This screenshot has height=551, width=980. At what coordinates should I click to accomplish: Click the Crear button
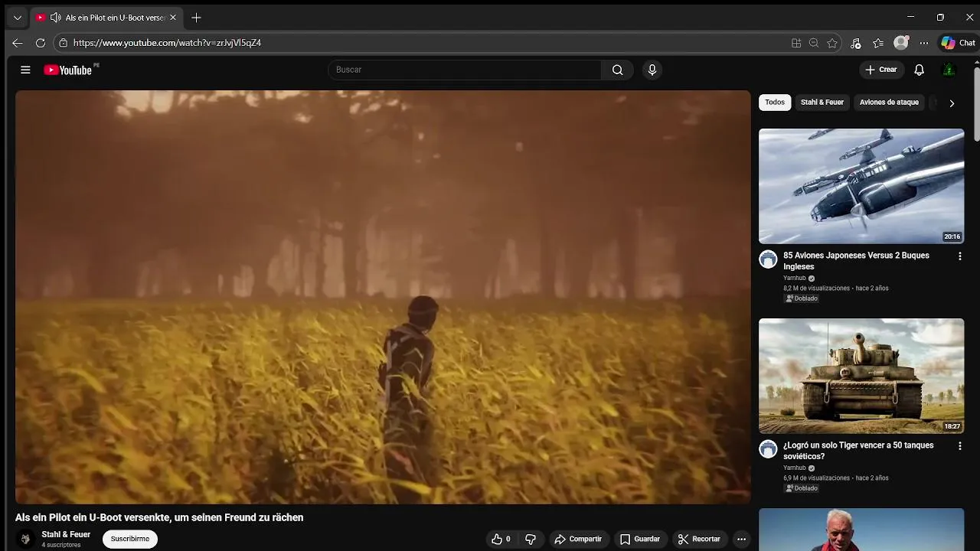880,70
